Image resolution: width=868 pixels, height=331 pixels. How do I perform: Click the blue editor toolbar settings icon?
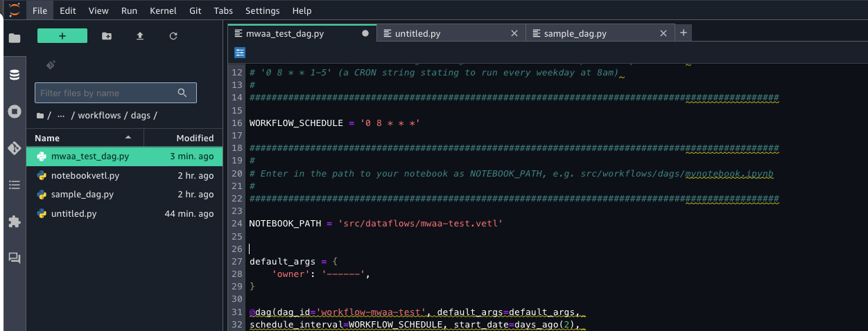click(240, 53)
